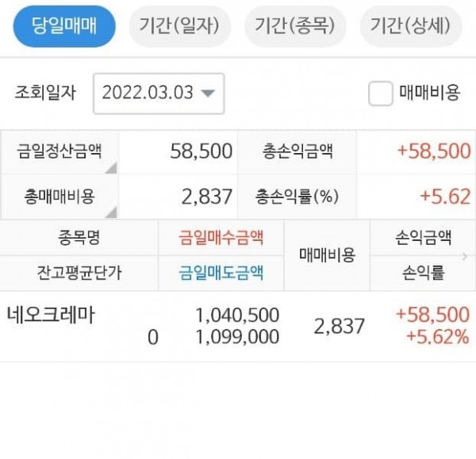Expand the 금일정산금액 corner triangle

pyautogui.click(x=110, y=167)
